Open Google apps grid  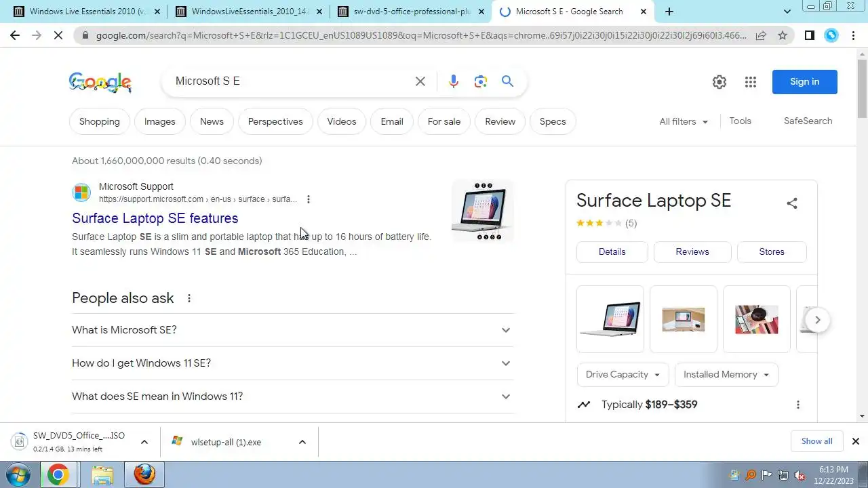[x=751, y=82]
